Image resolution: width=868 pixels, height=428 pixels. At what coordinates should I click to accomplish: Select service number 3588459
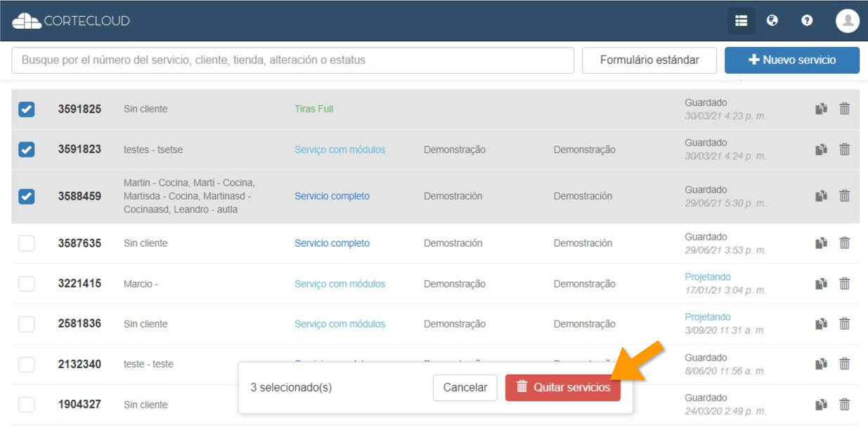click(79, 196)
